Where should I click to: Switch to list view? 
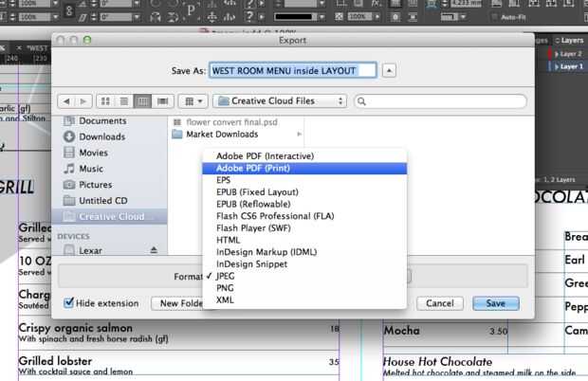[x=124, y=101]
